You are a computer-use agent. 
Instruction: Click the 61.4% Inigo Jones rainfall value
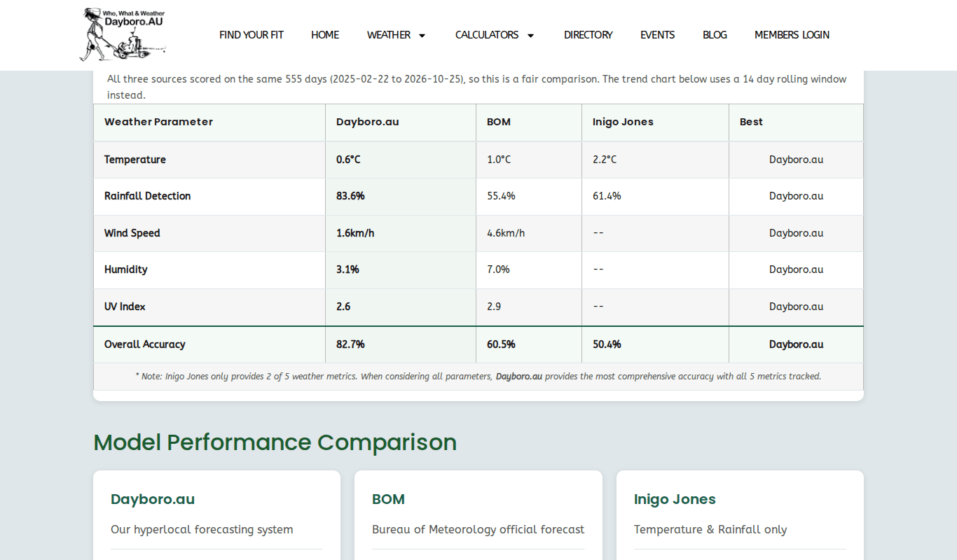click(x=607, y=196)
